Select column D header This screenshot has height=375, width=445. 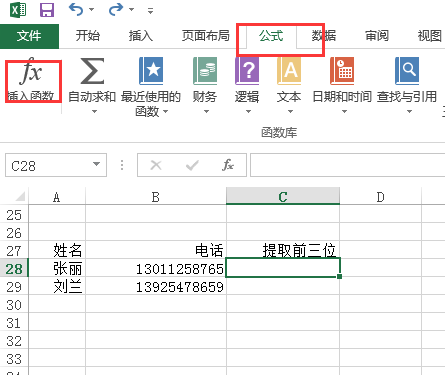[x=380, y=197]
